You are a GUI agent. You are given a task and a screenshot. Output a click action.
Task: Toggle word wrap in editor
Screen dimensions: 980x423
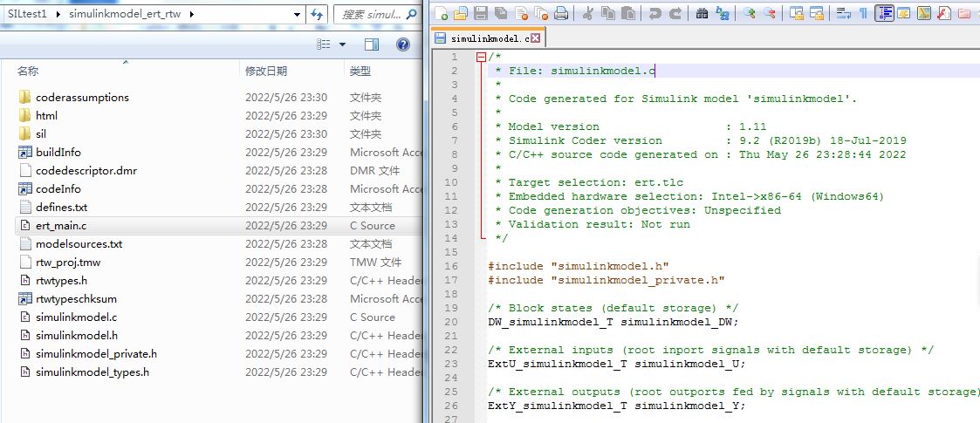point(844,12)
